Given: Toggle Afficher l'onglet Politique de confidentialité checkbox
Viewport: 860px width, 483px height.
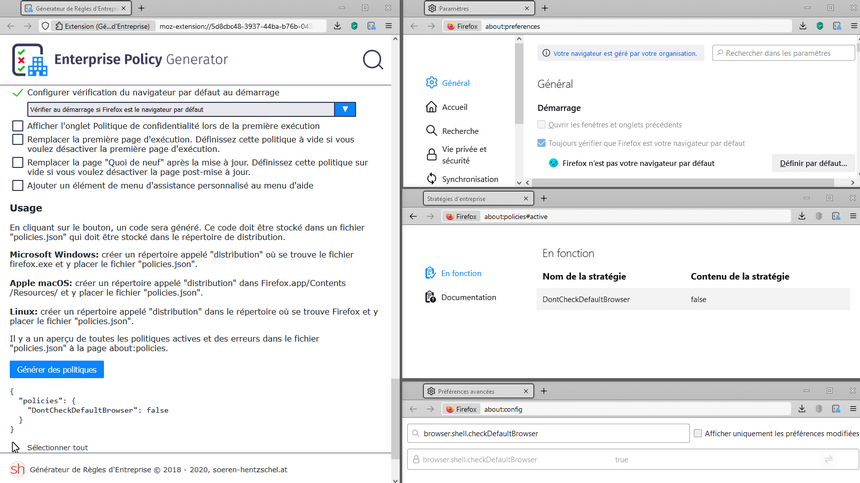Looking at the screenshot, I should (18, 126).
